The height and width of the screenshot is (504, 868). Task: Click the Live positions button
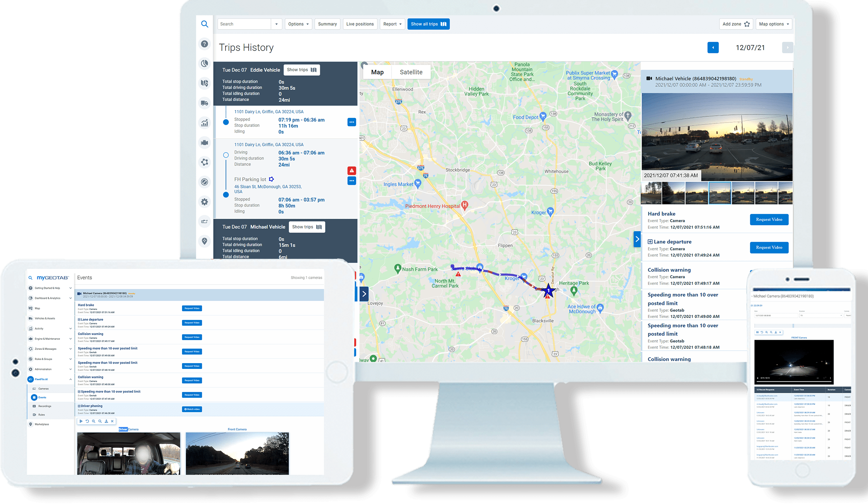[360, 24]
